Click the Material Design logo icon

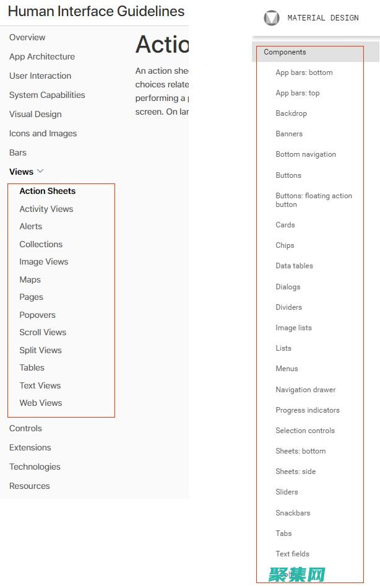click(x=272, y=18)
